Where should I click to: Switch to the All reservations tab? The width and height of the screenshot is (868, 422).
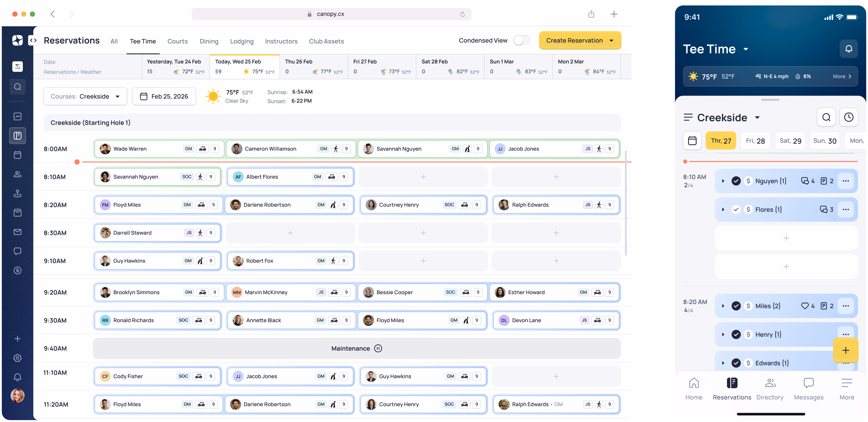(114, 41)
